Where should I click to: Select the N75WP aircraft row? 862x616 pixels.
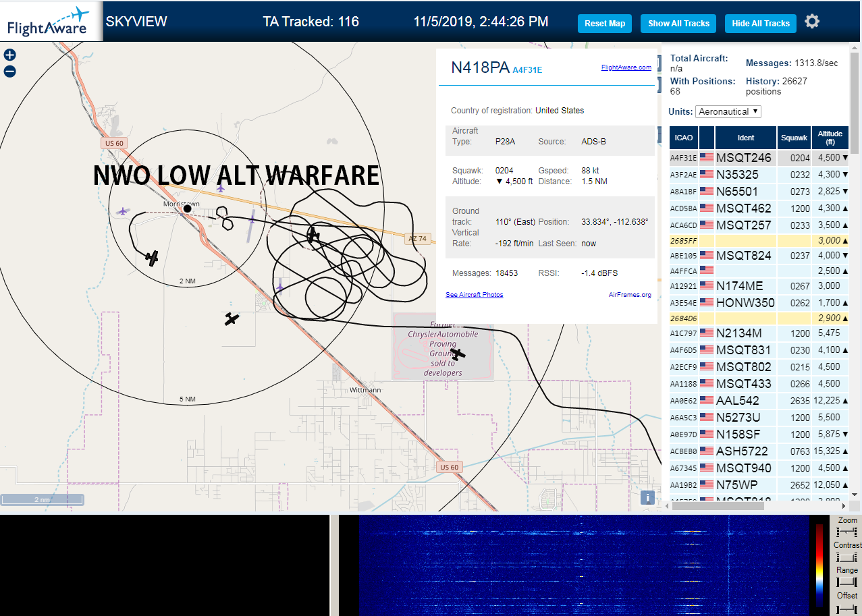[x=759, y=485]
